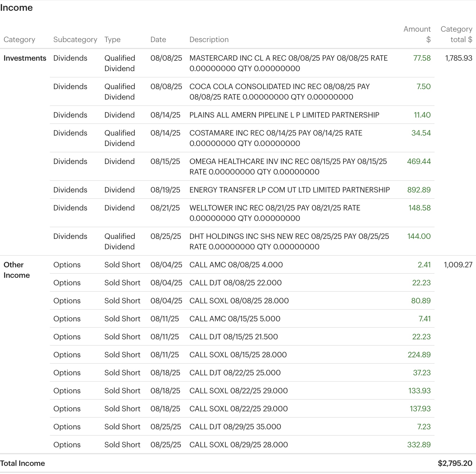This screenshot has width=476, height=474.
Task: Select CALL AMC 08/15/25 5.000 description
Action: pos(235,319)
